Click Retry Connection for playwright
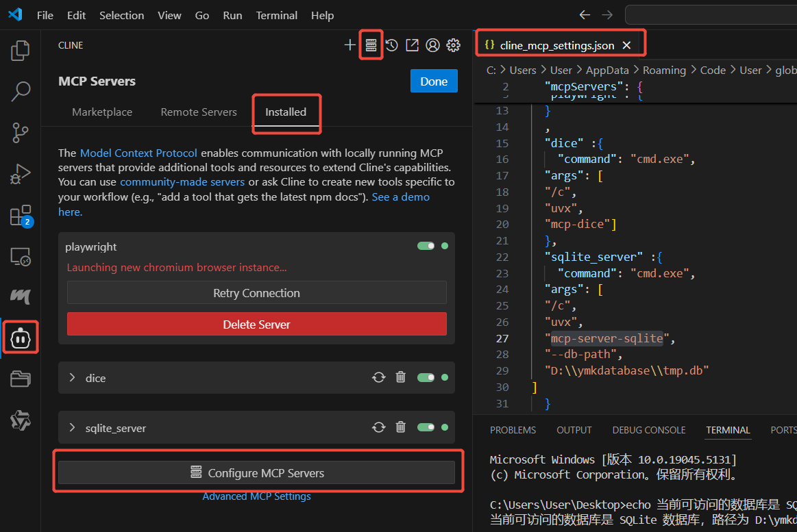Viewport: 797px width, 532px height. (257, 293)
